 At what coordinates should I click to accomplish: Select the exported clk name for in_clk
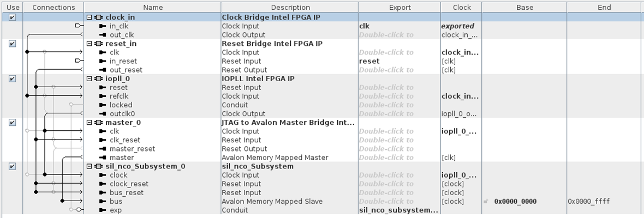pos(365,26)
